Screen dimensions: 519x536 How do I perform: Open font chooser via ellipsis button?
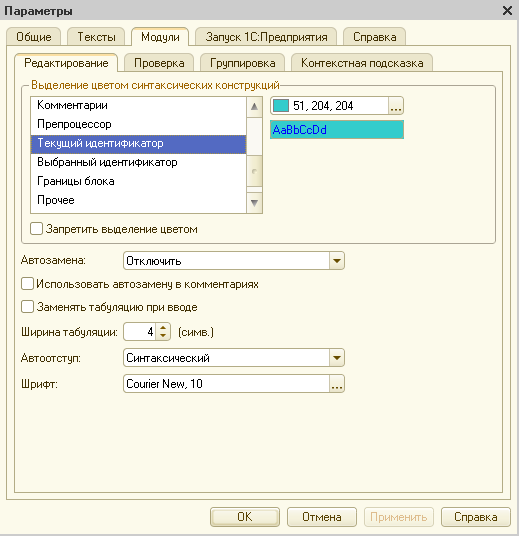(337, 384)
